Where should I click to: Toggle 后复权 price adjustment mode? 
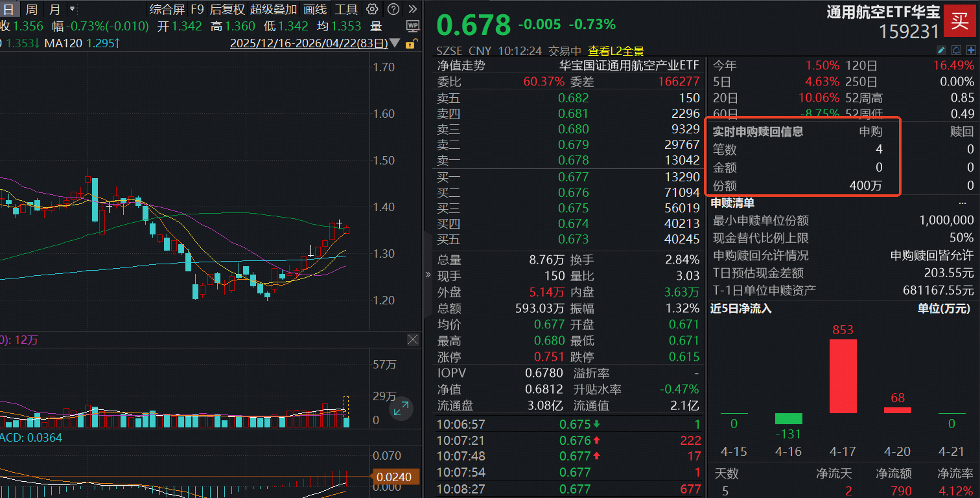[227, 9]
